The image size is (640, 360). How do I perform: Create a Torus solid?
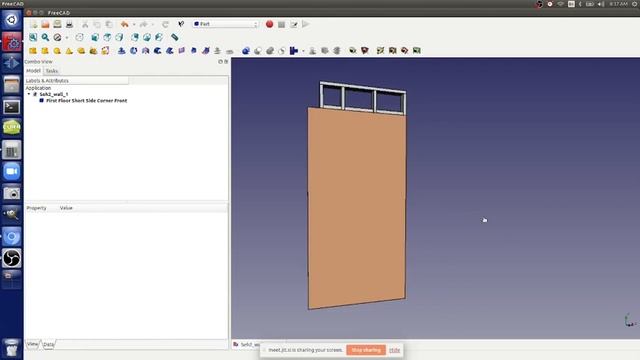81,51
